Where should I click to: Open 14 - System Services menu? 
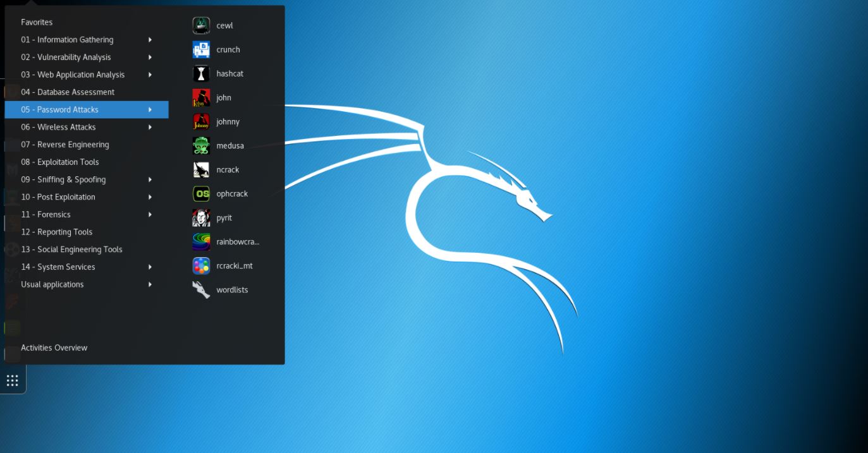coord(87,267)
